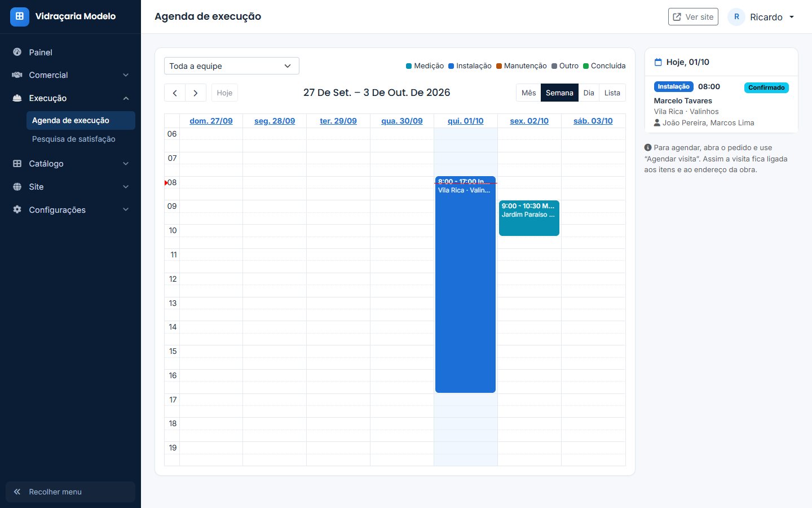The image size is (812, 508).
Task: Click the Hoje button
Action: coord(224,93)
